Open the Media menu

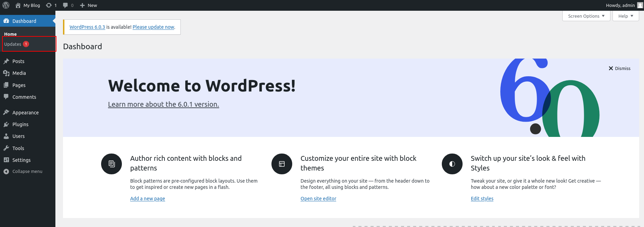[28, 73]
